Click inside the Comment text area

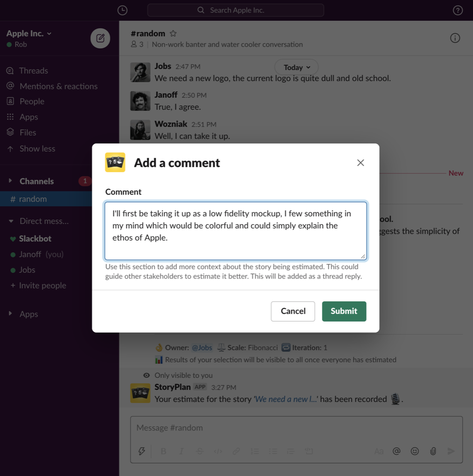coord(236,230)
